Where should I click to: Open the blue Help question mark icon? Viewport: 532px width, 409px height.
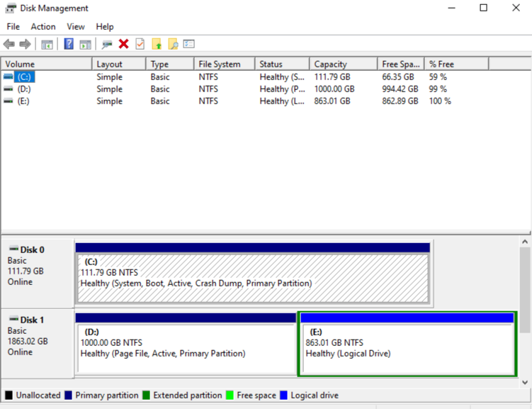(69, 44)
